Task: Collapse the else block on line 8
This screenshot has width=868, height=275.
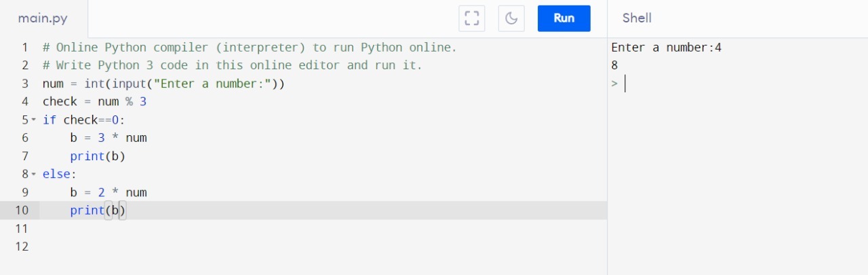Action: click(x=34, y=175)
